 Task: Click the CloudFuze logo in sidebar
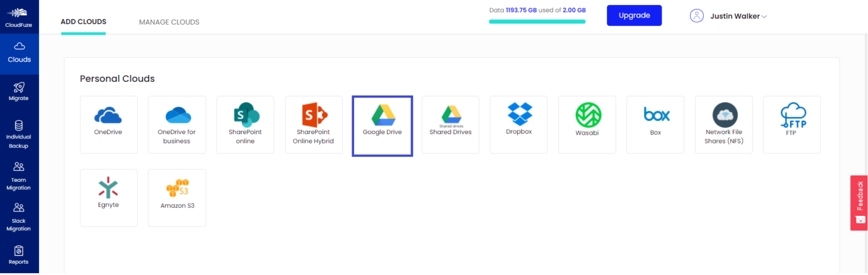tap(19, 17)
